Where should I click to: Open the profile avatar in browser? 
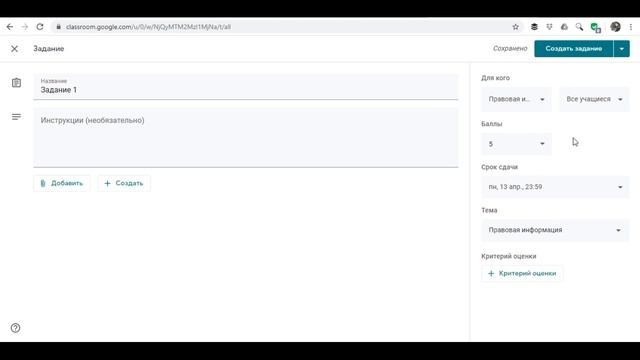[x=615, y=27]
